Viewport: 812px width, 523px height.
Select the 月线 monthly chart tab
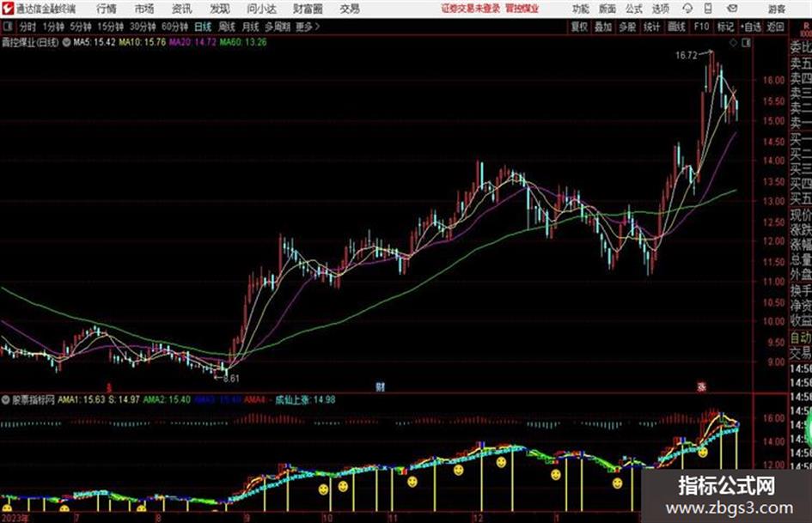251,27
